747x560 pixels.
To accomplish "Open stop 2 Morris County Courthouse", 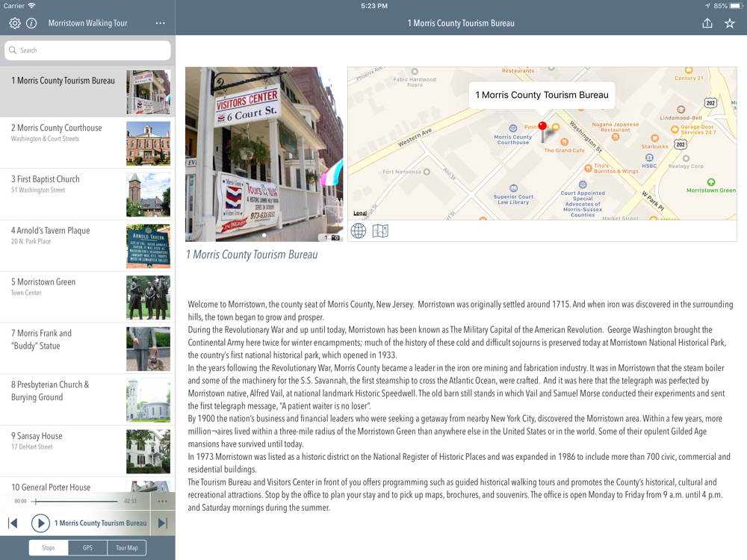I will [x=87, y=143].
